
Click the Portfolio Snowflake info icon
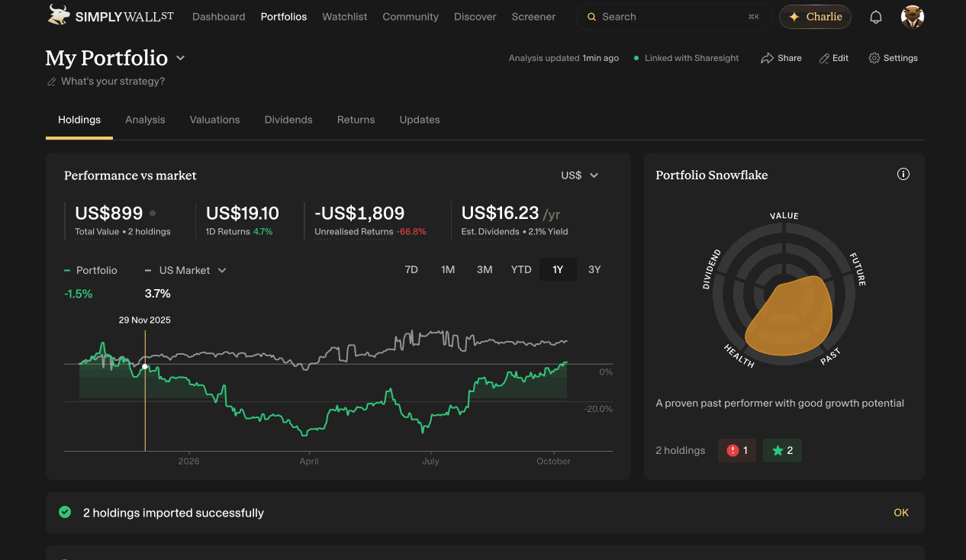pos(903,174)
